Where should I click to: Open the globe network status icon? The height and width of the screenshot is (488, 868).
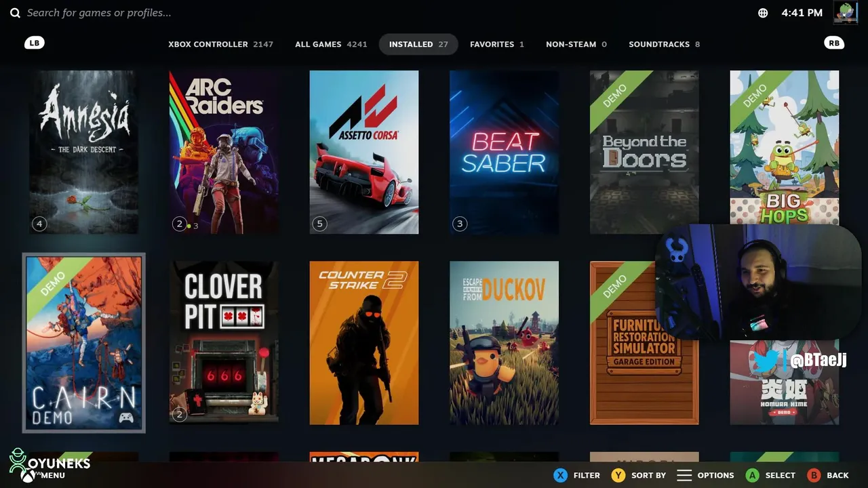click(x=763, y=13)
